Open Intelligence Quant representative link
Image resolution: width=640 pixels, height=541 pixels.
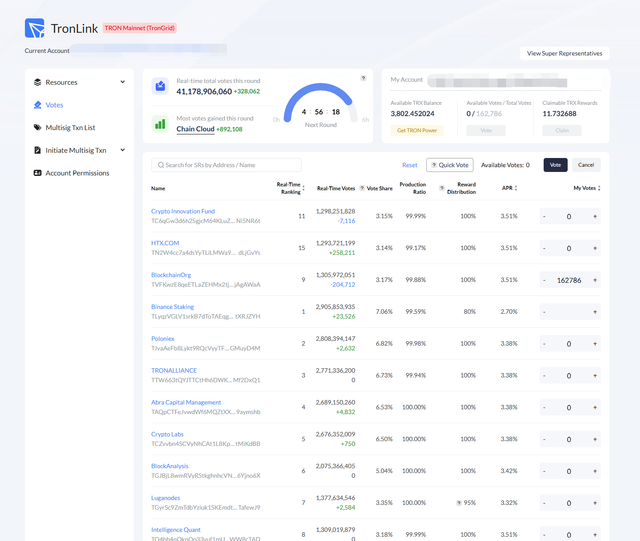(x=176, y=530)
